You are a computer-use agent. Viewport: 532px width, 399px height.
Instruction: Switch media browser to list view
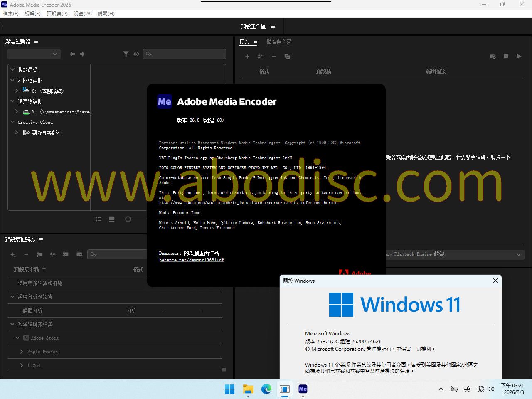coord(99,219)
